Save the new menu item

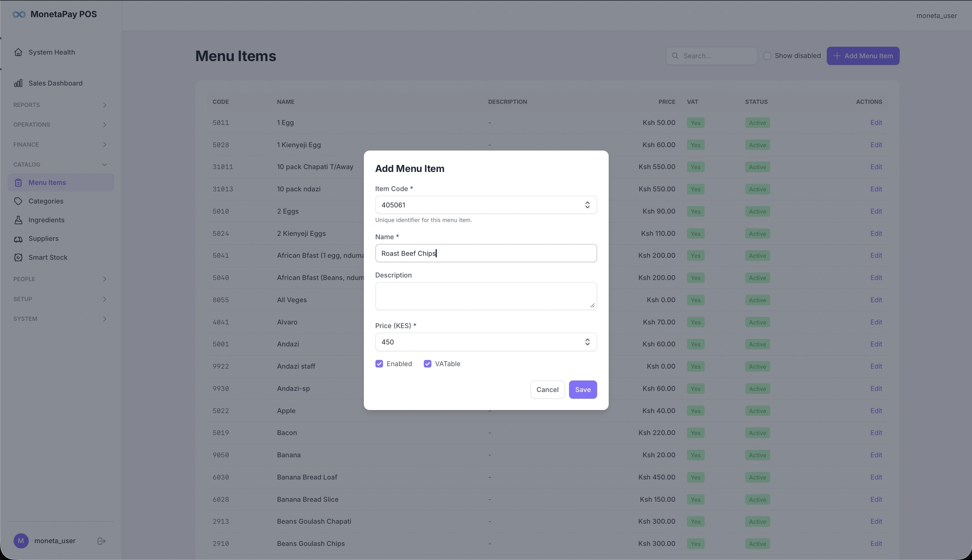[583, 390]
